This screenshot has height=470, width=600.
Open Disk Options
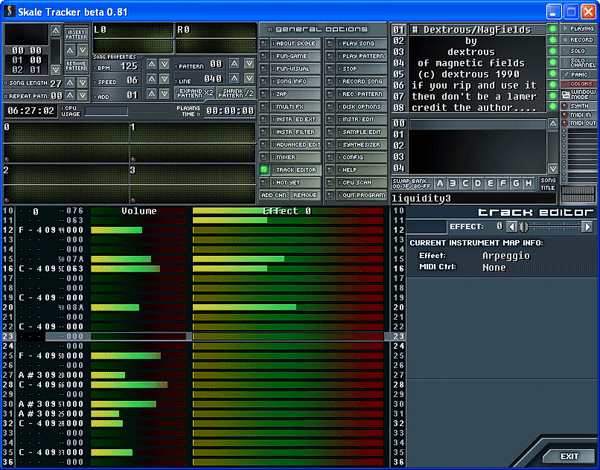pyautogui.click(x=362, y=107)
